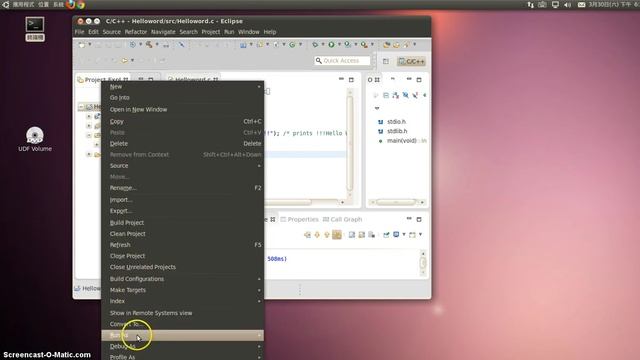Maximize the bottom Console panel
Image resolution: width=640 pixels, height=360 pixels.
pyautogui.click(x=419, y=219)
